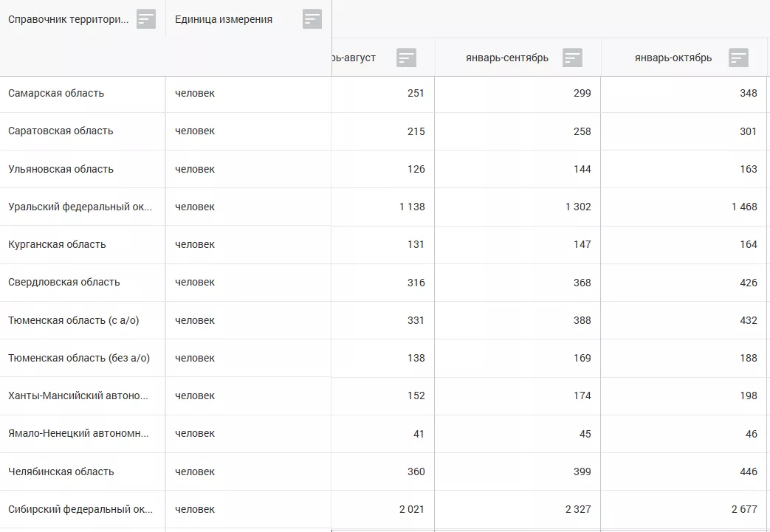This screenshot has height=532, width=770.
Task: Open filter icon for Справочник территорий column
Action: click(146, 19)
